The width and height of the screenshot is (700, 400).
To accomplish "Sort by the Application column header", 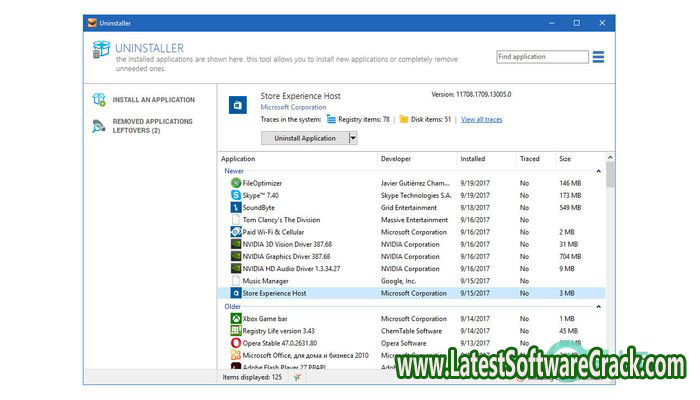I will coord(238,159).
